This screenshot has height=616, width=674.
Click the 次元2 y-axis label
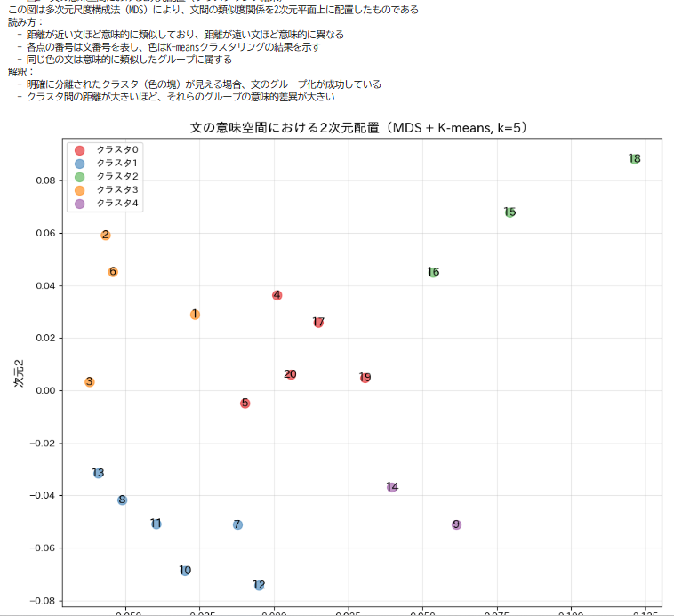pyautogui.click(x=19, y=372)
